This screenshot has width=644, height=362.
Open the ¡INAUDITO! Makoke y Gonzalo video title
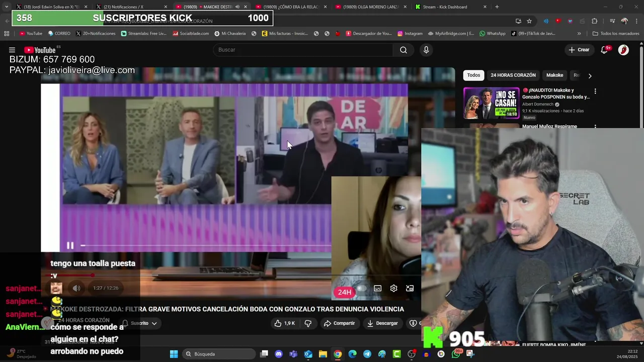556,94
